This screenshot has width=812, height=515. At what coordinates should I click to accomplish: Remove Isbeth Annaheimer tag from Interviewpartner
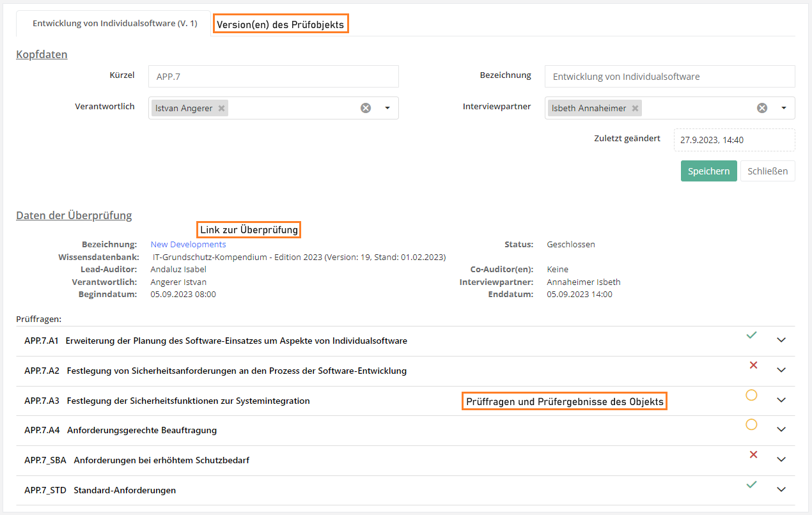coord(635,109)
